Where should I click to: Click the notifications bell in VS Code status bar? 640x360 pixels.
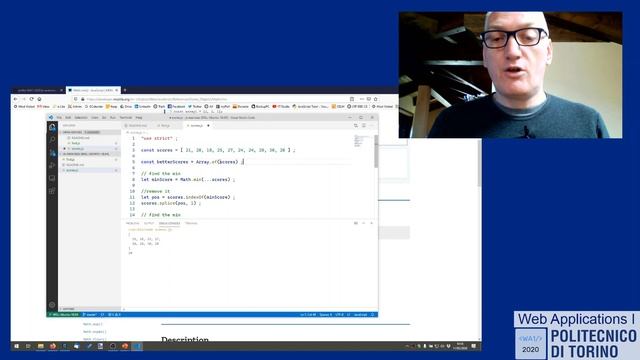click(x=373, y=315)
